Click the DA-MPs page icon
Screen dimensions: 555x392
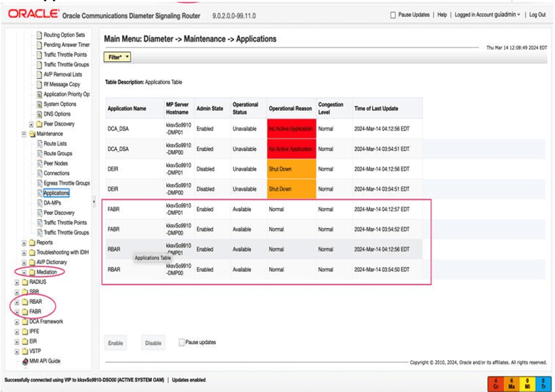pos(40,203)
